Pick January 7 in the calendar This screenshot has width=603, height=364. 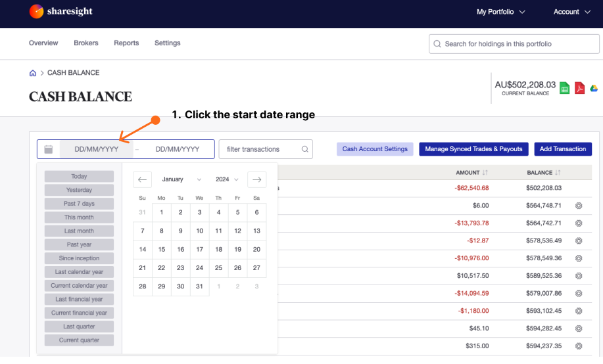(x=142, y=231)
